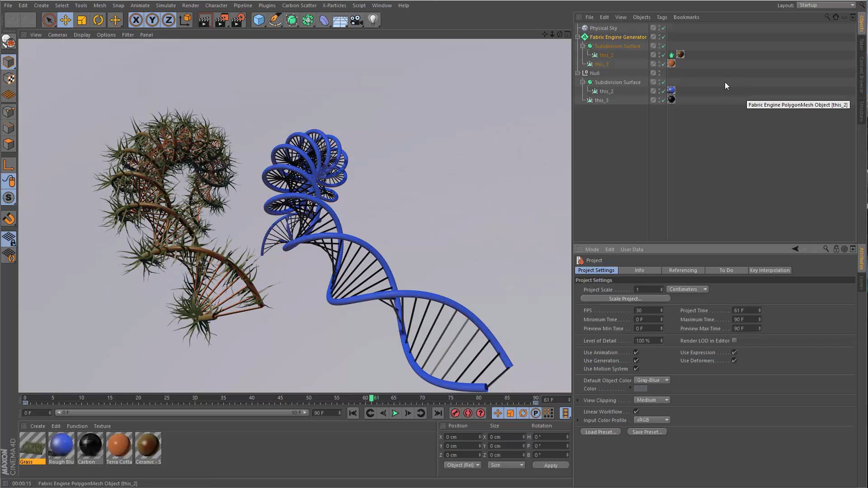
Task: Switch to the Key Interpolation tab
Action: (769, 270)
